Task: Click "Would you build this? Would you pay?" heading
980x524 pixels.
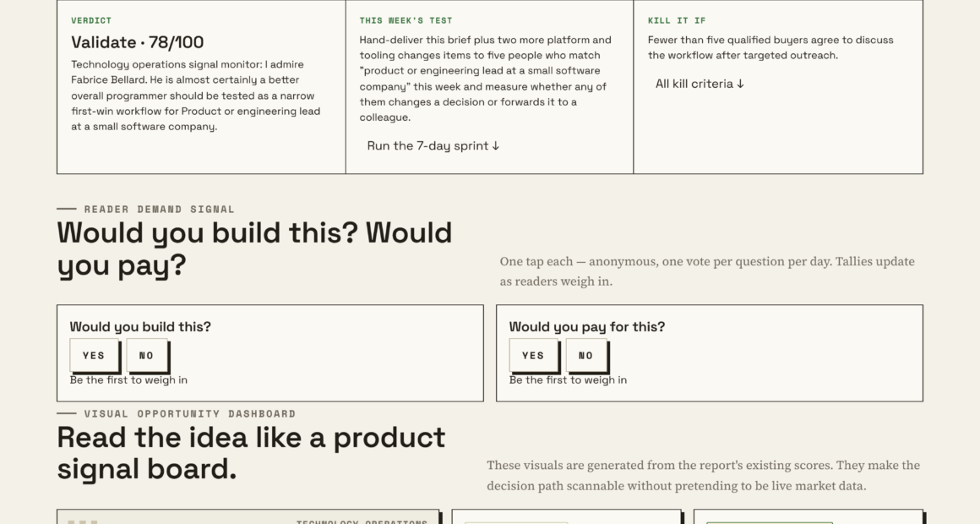Action: point(254,248)
